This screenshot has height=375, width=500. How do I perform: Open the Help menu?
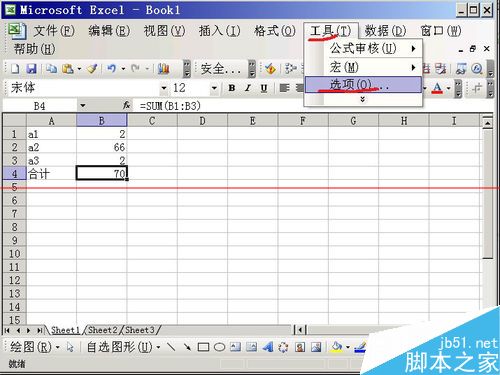(x=34, y=49)
